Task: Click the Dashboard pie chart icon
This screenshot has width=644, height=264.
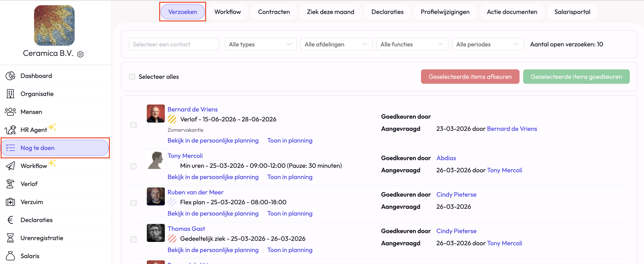Action: 10,76
